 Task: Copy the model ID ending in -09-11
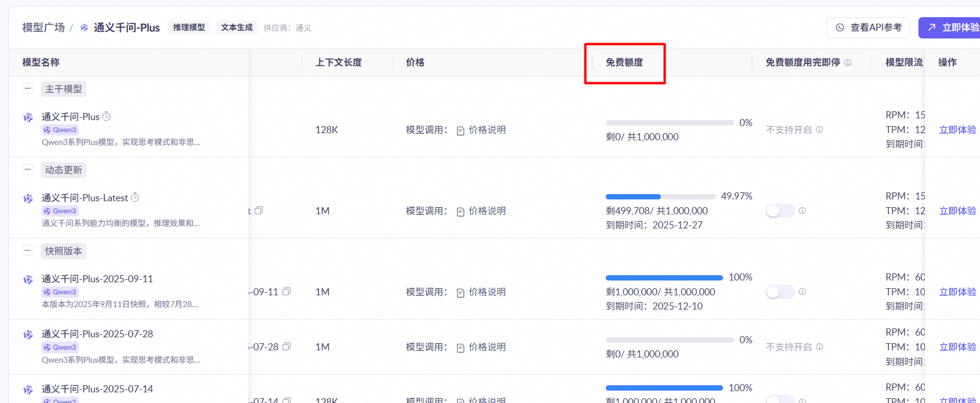coord(287,291)
